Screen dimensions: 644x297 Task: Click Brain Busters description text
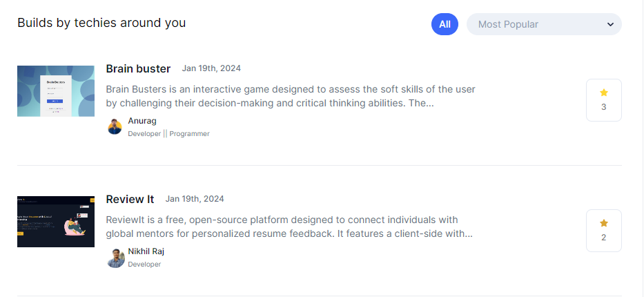tap(290, 97)
